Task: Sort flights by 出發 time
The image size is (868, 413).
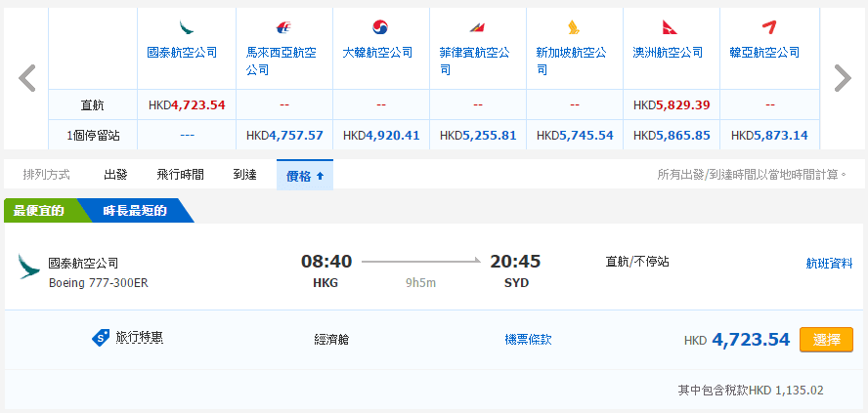Action: click(115, 175)
